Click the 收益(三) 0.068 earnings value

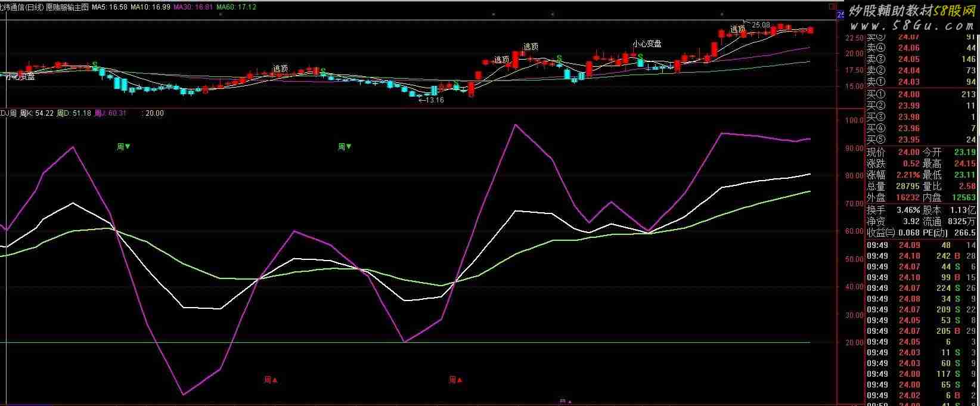909,233
